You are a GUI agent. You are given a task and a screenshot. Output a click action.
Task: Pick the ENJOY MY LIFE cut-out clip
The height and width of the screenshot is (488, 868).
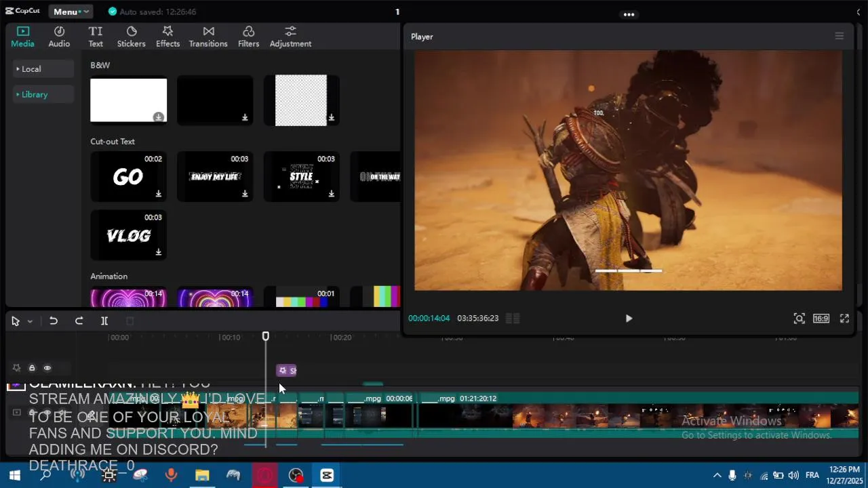point(215,176)
